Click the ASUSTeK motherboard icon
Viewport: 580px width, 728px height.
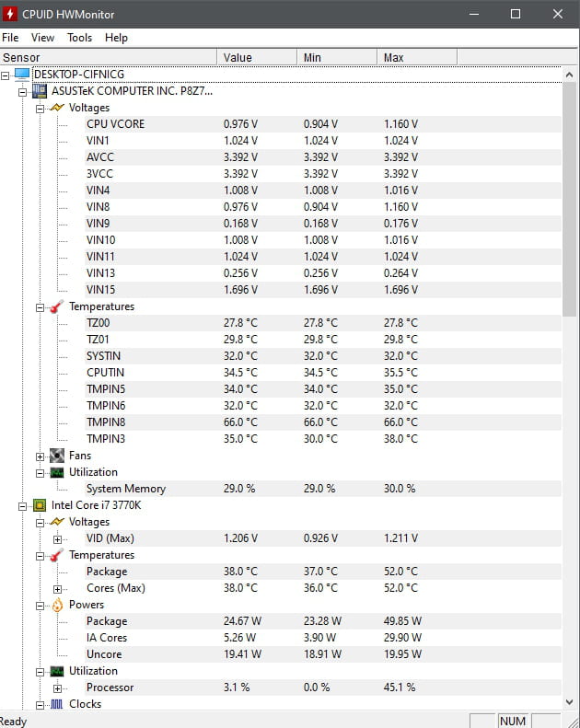pos(40,91)
